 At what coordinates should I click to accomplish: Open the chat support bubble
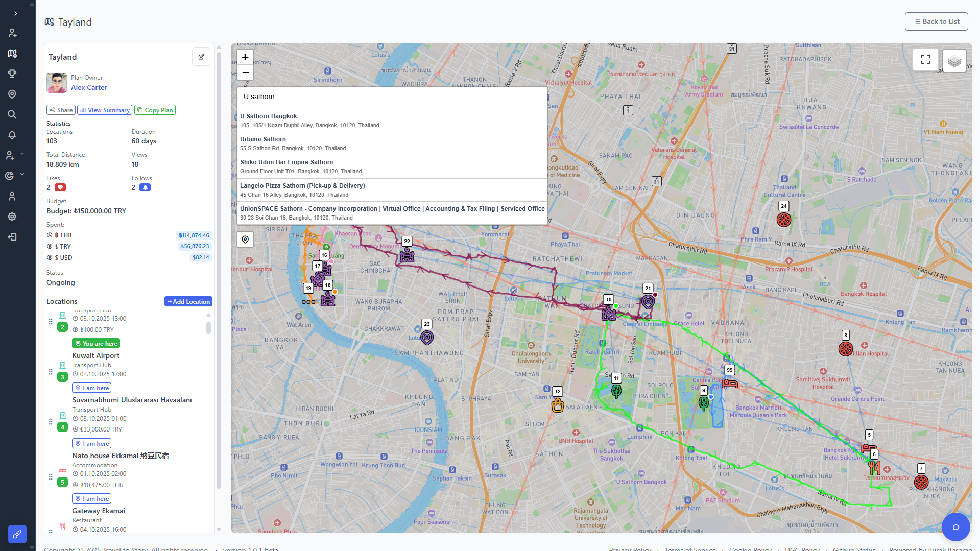tap(955, 527)
